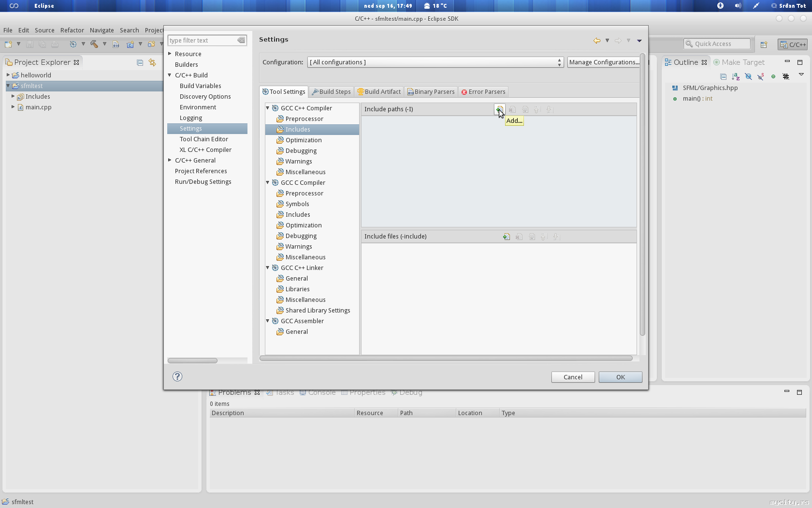
Task: Click the Quick Access search field
Action: 717,44
